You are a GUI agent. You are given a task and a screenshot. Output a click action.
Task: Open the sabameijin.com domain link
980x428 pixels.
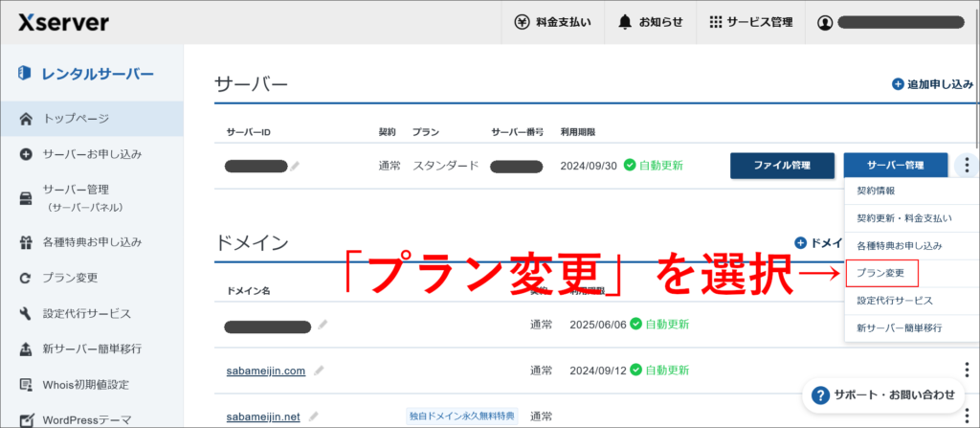pyautogui.click(x=266, y=371)
